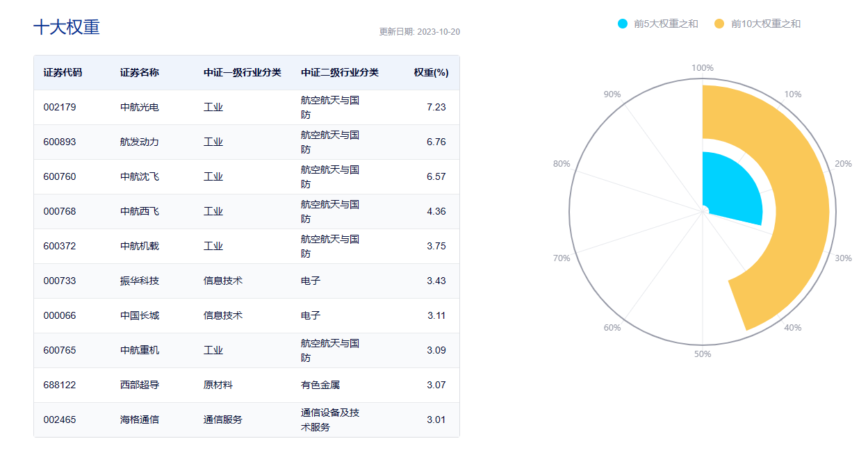
Task: Open 中航光电 security name
Action: [140, 107]
